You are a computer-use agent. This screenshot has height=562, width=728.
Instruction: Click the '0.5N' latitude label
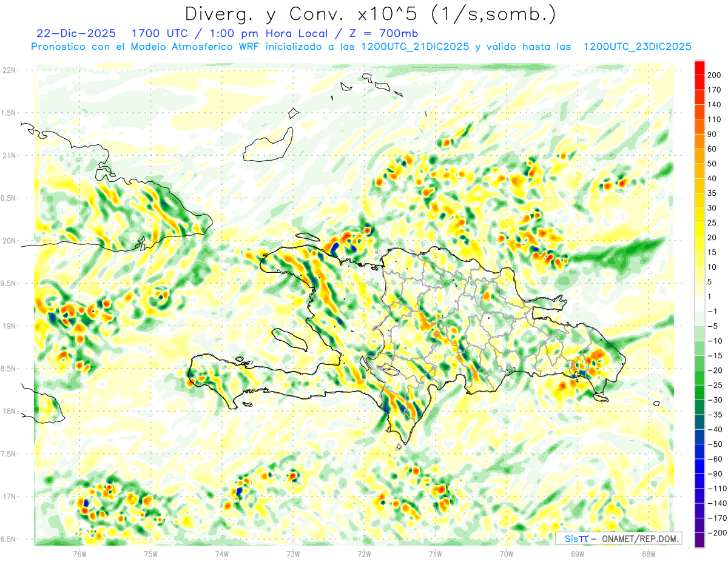pyautogui.click(x=8, y=198)
